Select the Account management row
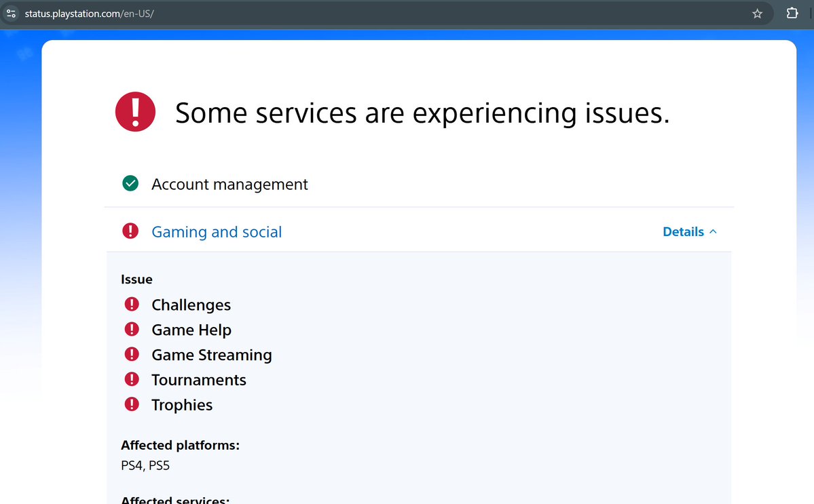Screen dimensions: 814x504 coord(419,184)
